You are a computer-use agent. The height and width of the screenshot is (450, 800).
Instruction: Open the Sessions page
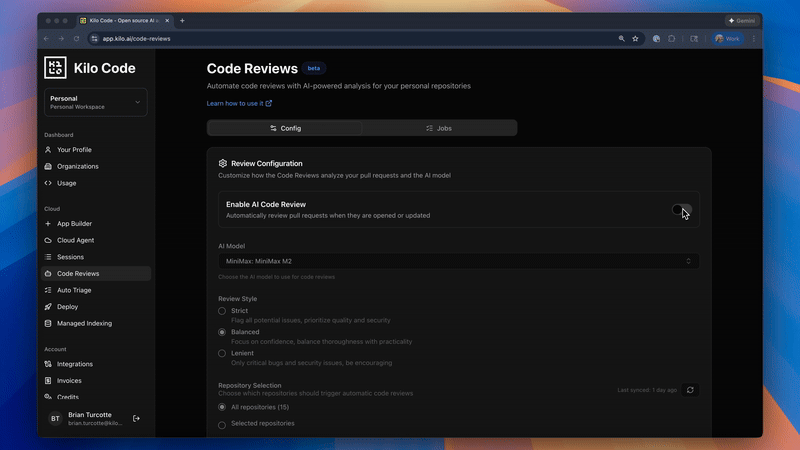coord(70,257)
